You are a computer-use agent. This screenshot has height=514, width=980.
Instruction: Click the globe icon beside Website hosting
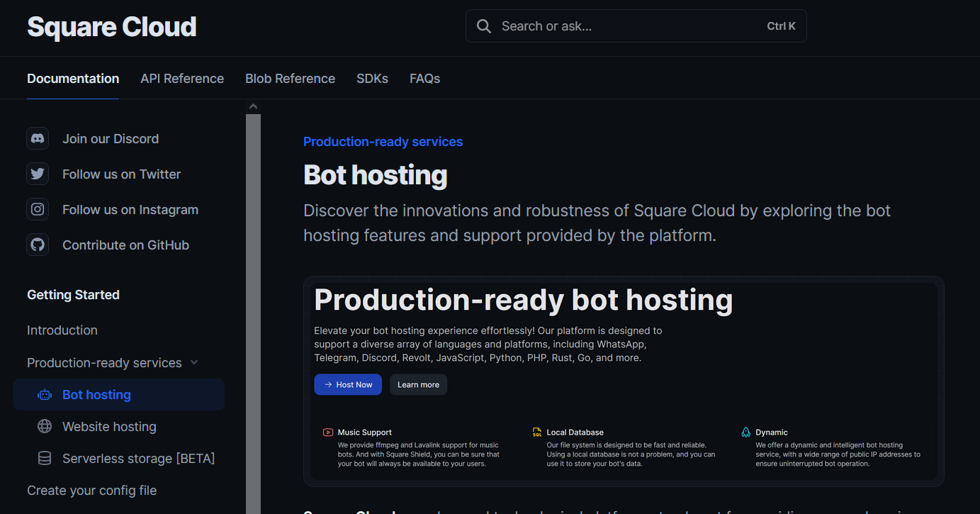[x=45, y=427]
